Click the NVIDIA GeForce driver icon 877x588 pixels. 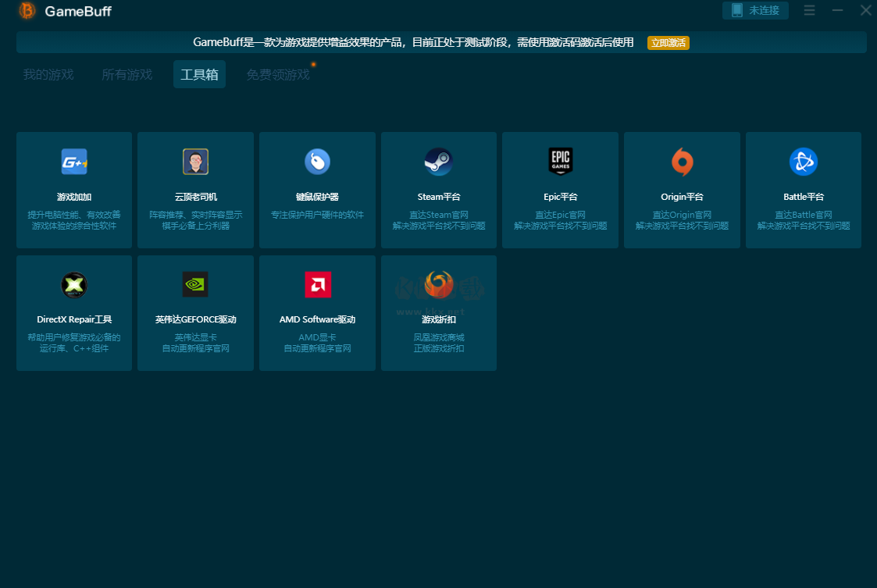click(195, 285)
